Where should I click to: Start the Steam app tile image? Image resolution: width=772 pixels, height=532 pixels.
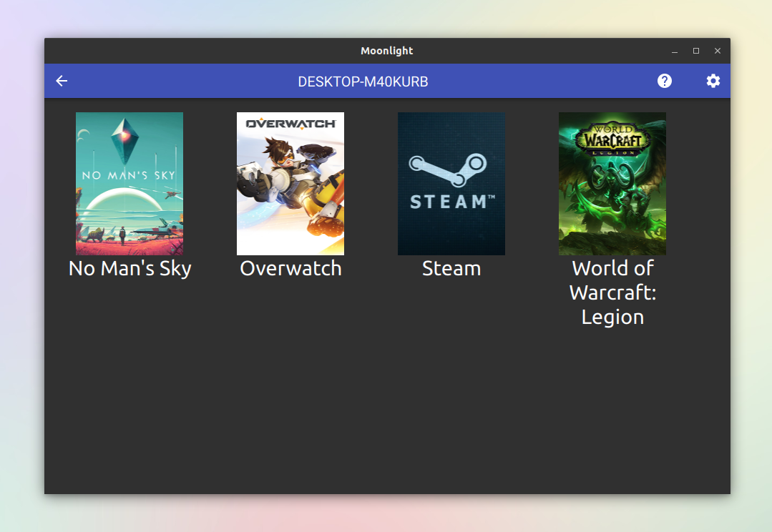click(x=451, y=184)
